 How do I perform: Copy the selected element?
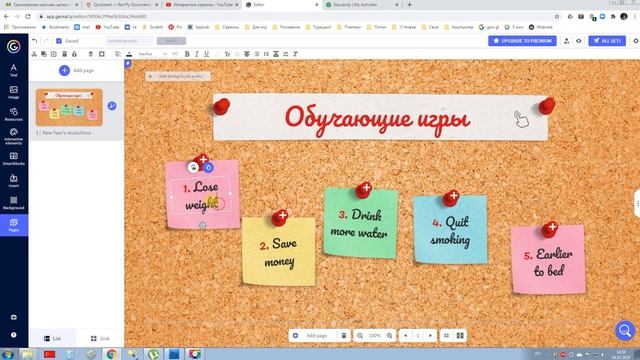pos(44,54)
